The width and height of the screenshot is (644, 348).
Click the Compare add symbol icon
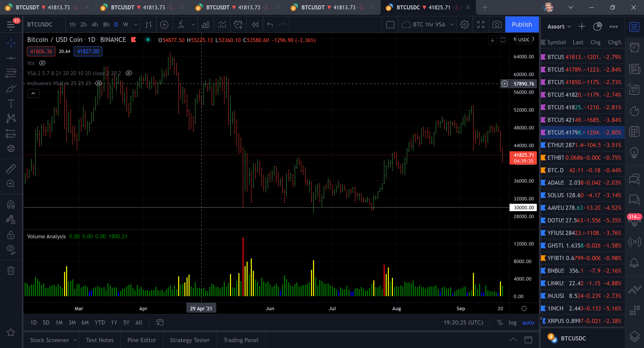click(x=164, y=24)
